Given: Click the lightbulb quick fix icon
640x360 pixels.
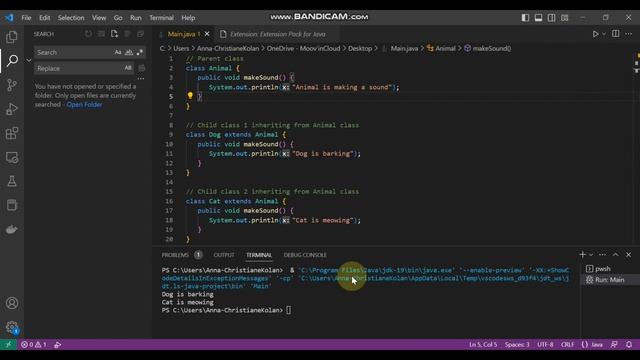Looking at the screenshot, I should point(190,96).
